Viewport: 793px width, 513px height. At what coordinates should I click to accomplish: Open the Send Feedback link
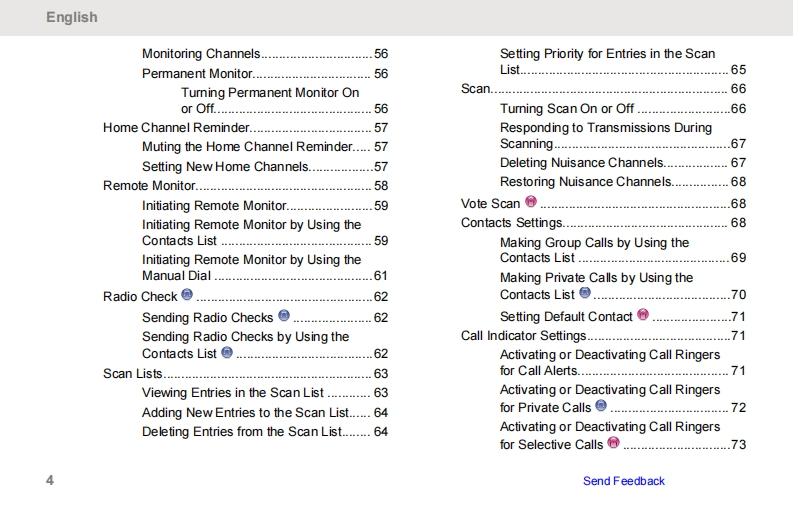(623, 481)
